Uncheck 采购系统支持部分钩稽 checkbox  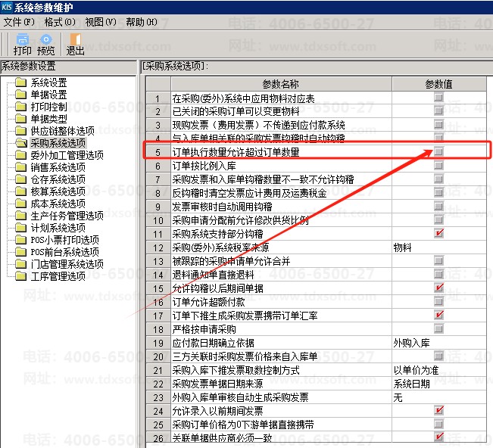[439, 234]
